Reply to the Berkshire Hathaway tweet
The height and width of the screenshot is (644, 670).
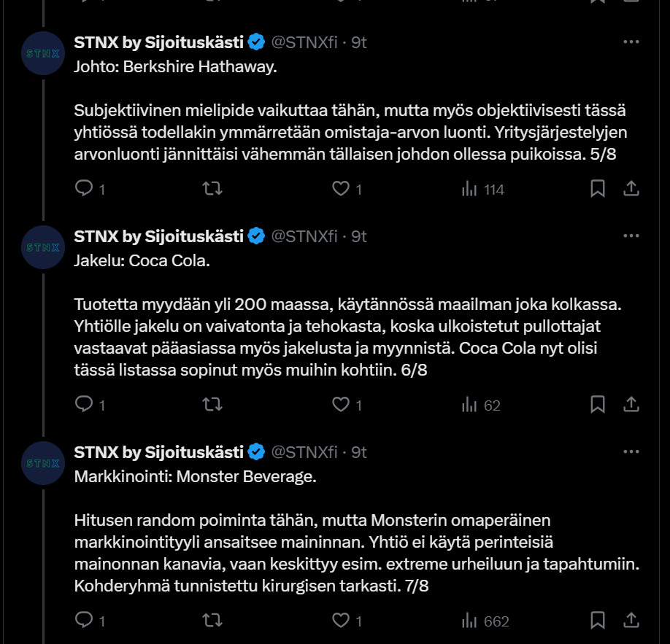point(85,189)
